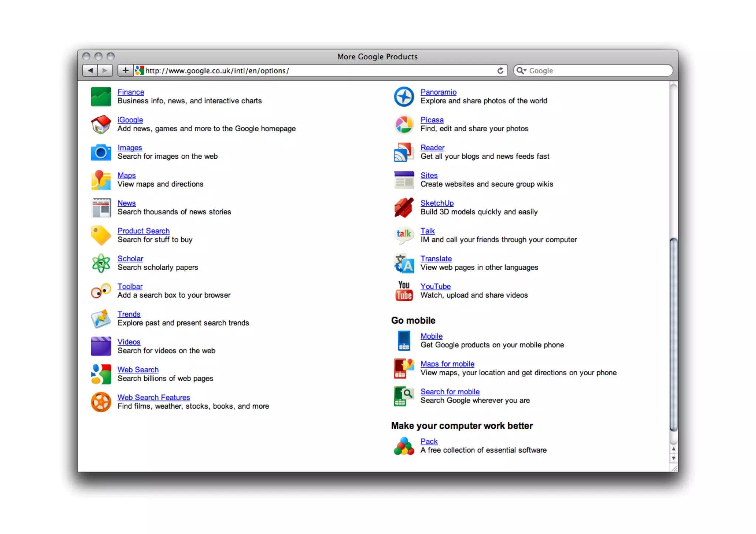Click the Picasa pinwheel icon

(x=404, y=124)
